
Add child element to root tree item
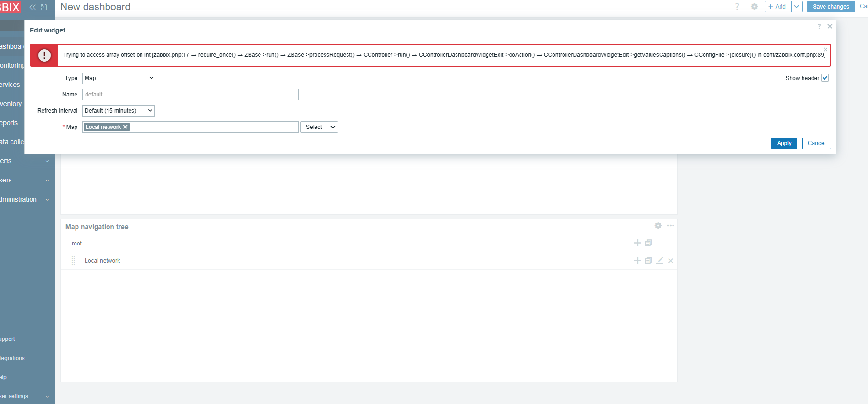coord(637,243)
